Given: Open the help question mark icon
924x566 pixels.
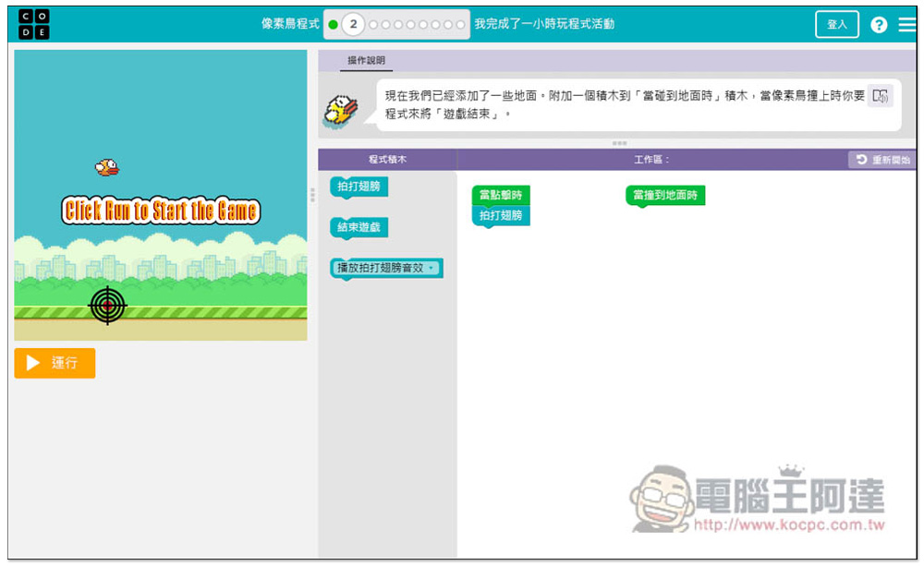Looking at the screenshot, I should [x=879, y=25].
